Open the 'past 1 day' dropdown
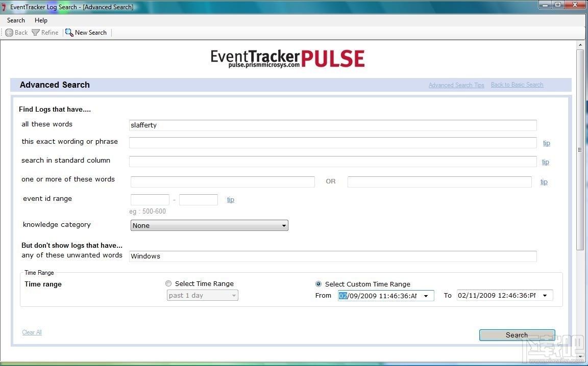This screenshot has width=588, height=366. pos(203,295)
